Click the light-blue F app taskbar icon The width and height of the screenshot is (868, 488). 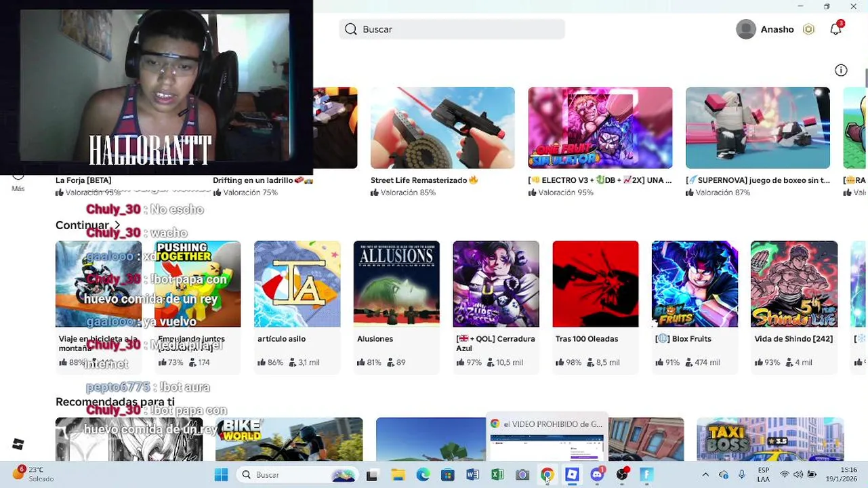646,475
